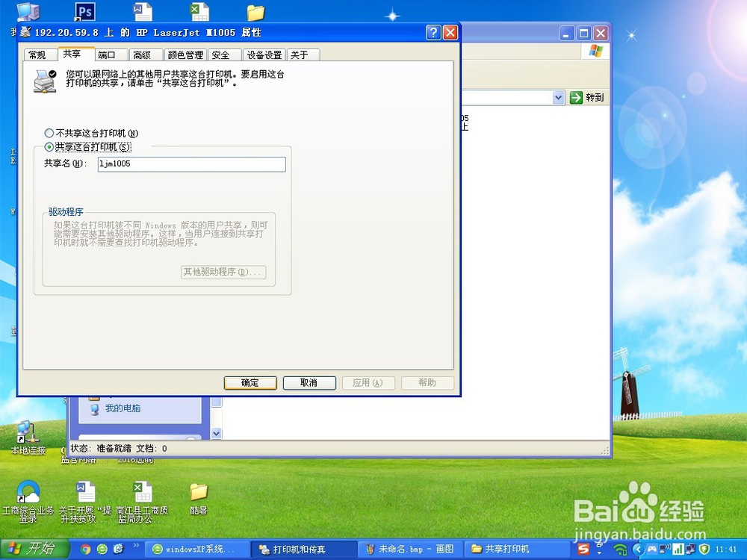Click the 其他驱动程序 button

pyautogui.click(x=223, y=272)
